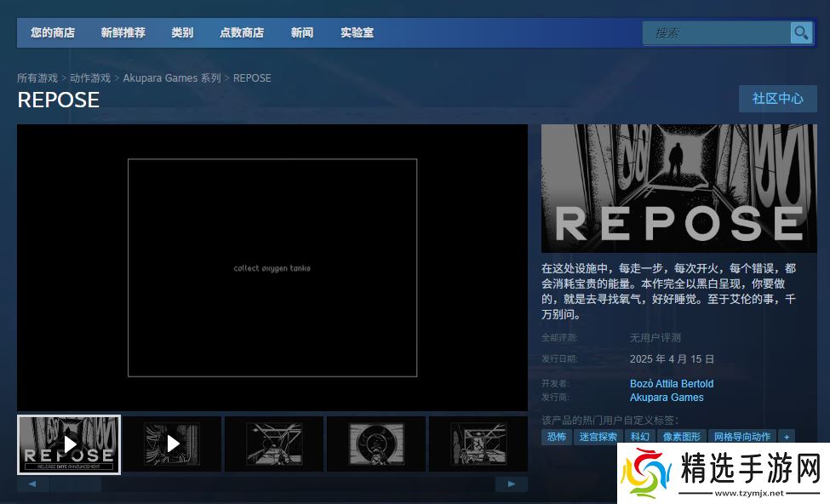
Task: Expand more tags with the + button
Action: [x=787, y=437]
